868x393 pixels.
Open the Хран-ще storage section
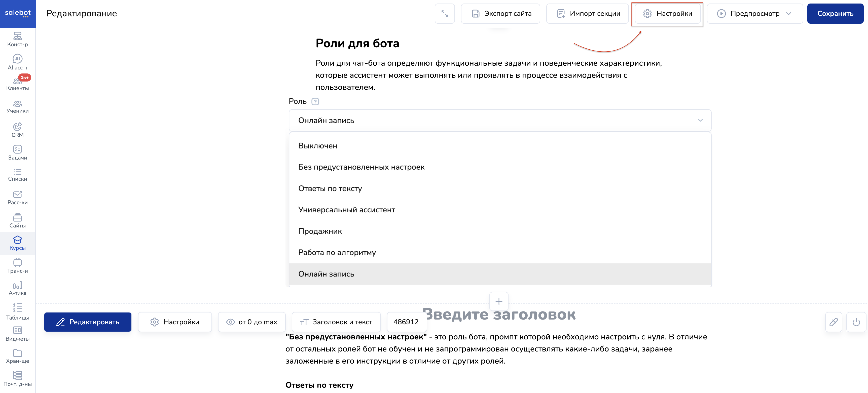pos(18,357)
